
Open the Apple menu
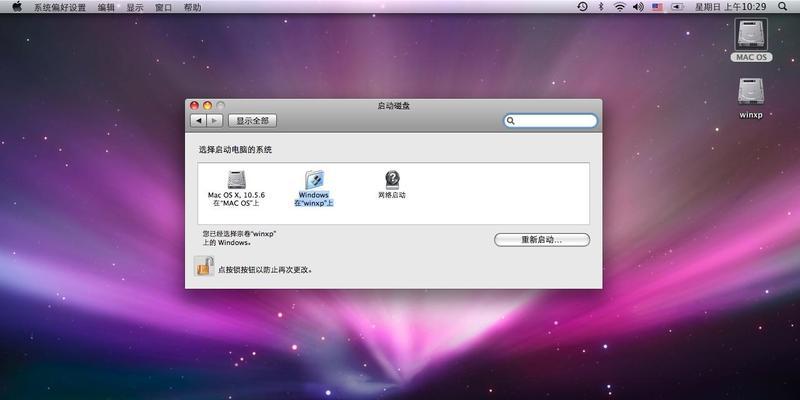[17, 7]
